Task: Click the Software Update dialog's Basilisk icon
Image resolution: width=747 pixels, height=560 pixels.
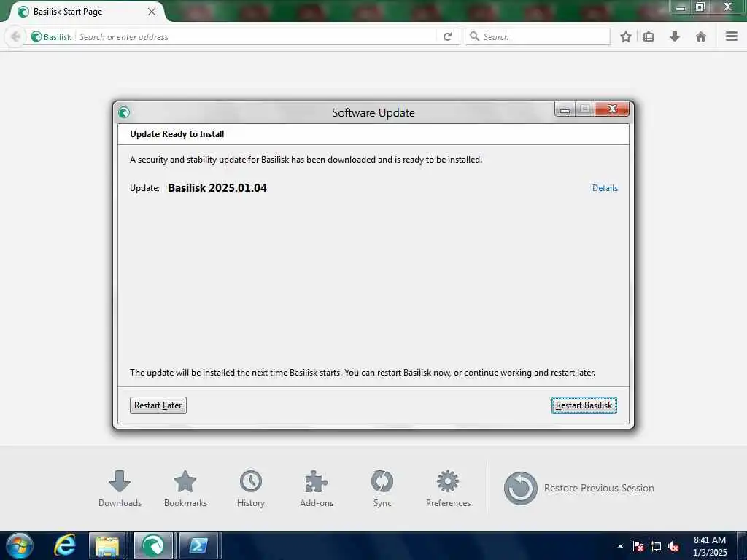Action: [x=124, y=112]
